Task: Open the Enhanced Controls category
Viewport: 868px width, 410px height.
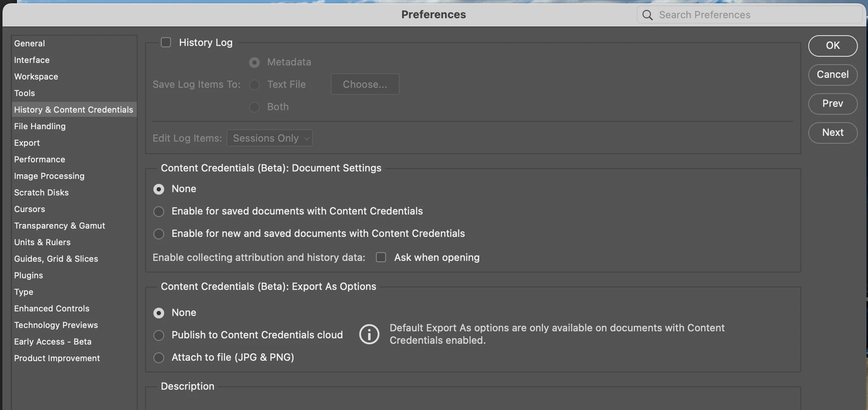Action: click(74, 309)
